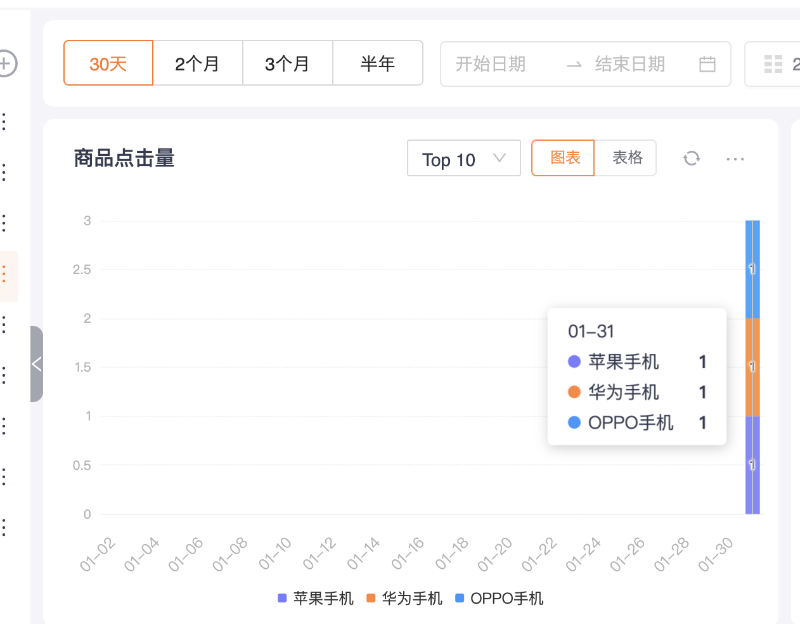The width and height of the screenshot is (800, 624).
Task: Toggle 苹果手机 series in chart legend
Action: pos(316,598)
